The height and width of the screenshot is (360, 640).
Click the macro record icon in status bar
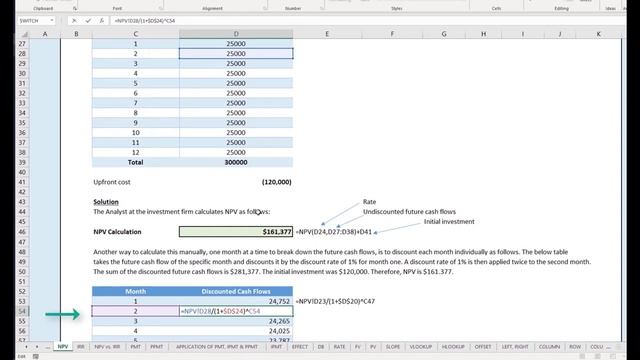coord(36,356)
